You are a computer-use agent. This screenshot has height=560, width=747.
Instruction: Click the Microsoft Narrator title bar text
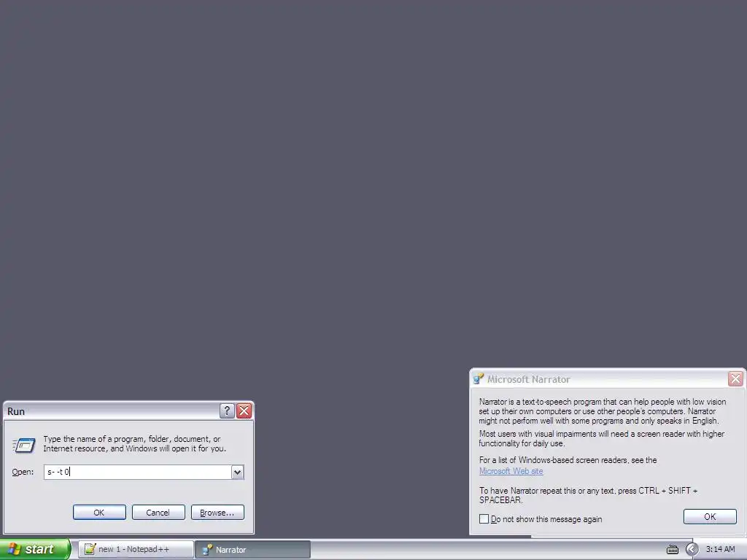pos(528,379)
